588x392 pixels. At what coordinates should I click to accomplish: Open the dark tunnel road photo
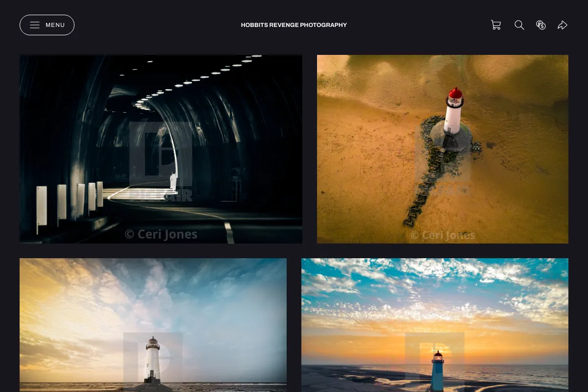coord(161,149)
